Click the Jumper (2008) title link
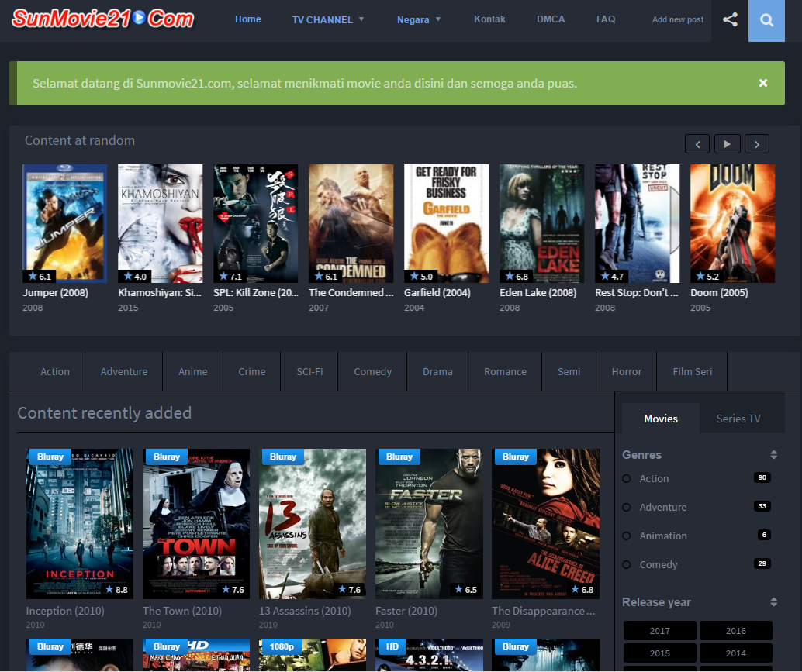 coord(55,293)
